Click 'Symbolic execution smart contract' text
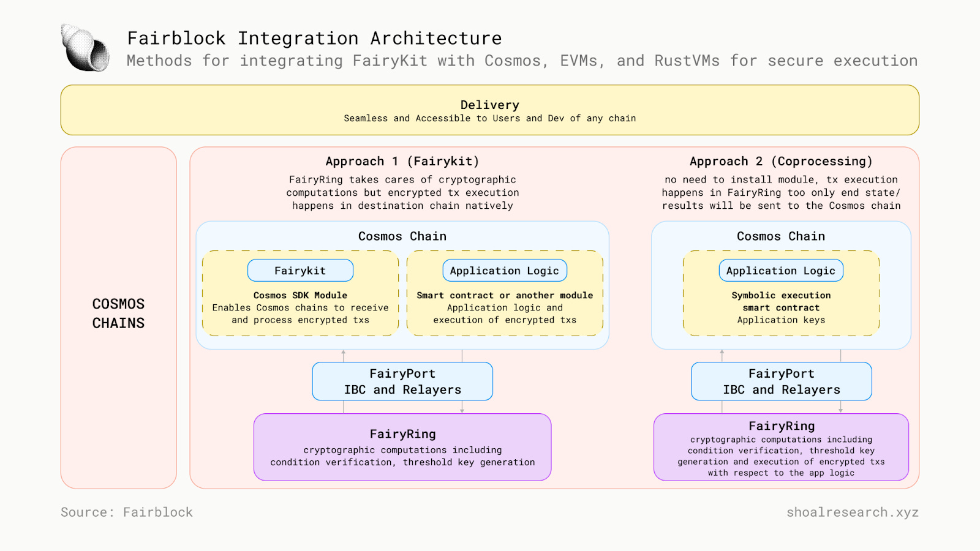This screenshot has width=980, height=551. tap(781, 301)
